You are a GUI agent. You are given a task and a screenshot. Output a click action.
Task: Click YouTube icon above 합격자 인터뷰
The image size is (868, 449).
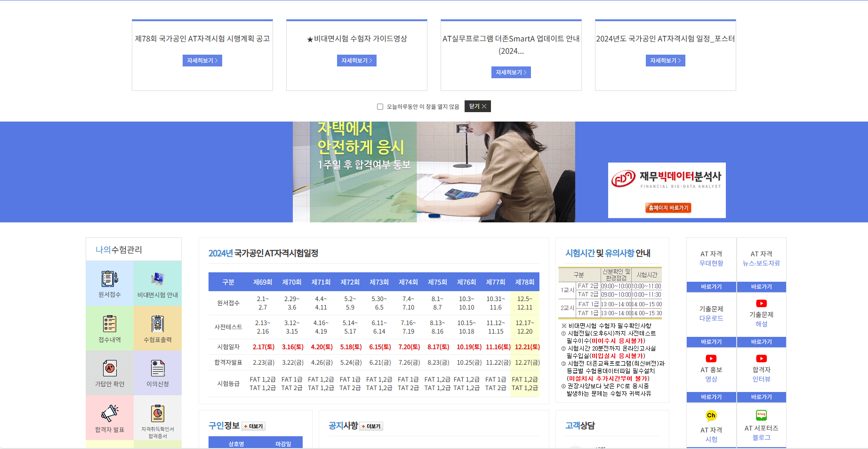(761, 359)
